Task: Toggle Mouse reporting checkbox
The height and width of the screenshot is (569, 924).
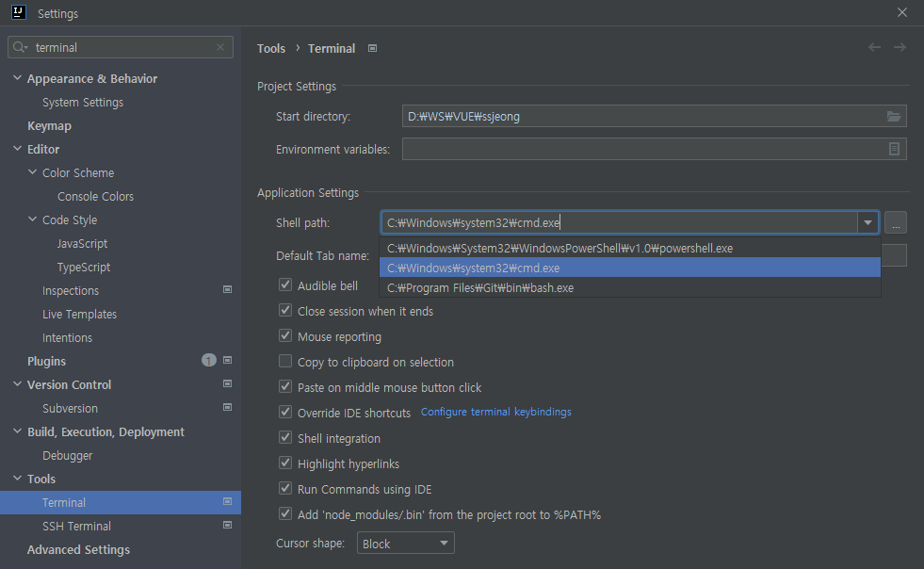Action: click(x=285, y=335)
